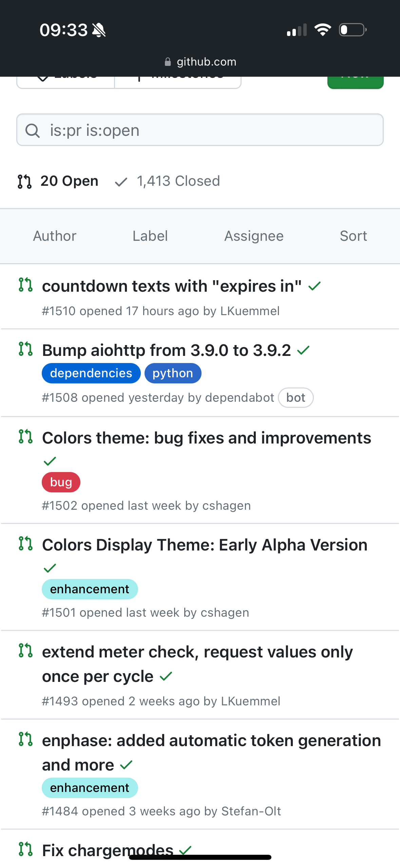Click the search magnifier icon in filter box
Image resolution: width=400 pixels, height=868 pixels.
33,130
